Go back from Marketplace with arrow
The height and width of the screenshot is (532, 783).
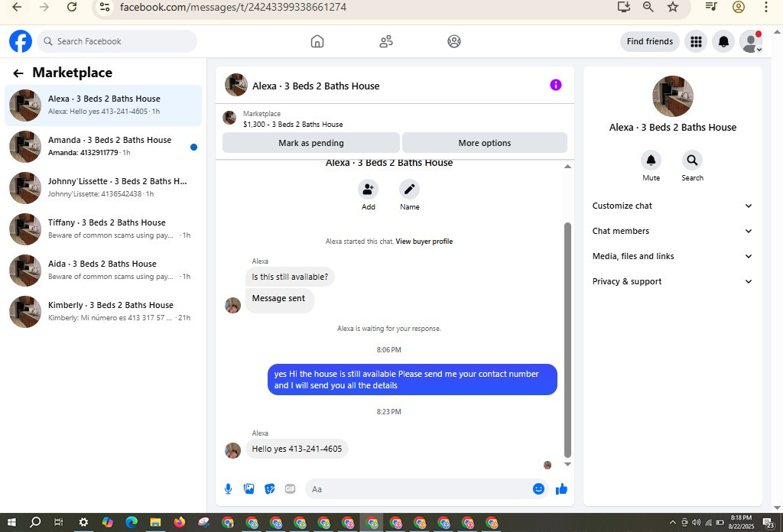click(18, 73)
